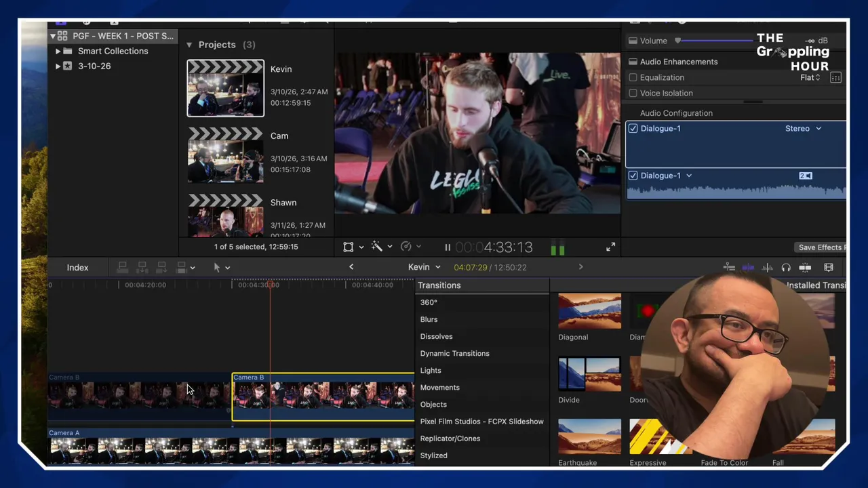Open the equalizer graphic editor icon

click(x=835, y=78)
